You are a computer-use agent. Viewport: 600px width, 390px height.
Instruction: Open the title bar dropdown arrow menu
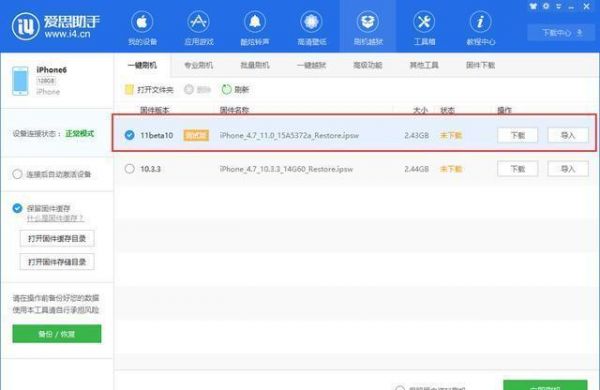click(x=559, y=7)
